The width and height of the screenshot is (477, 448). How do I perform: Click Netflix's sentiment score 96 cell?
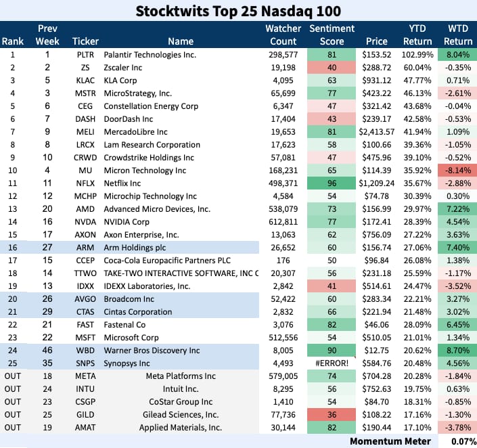point(332,183)
